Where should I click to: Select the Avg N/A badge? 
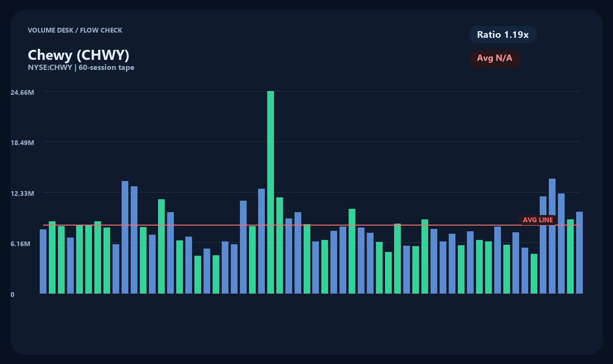[495, 58]
